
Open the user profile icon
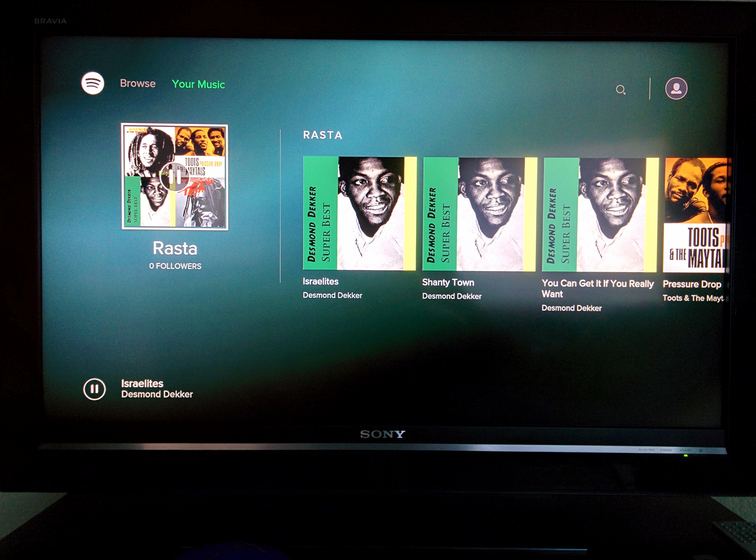(676, 88)
